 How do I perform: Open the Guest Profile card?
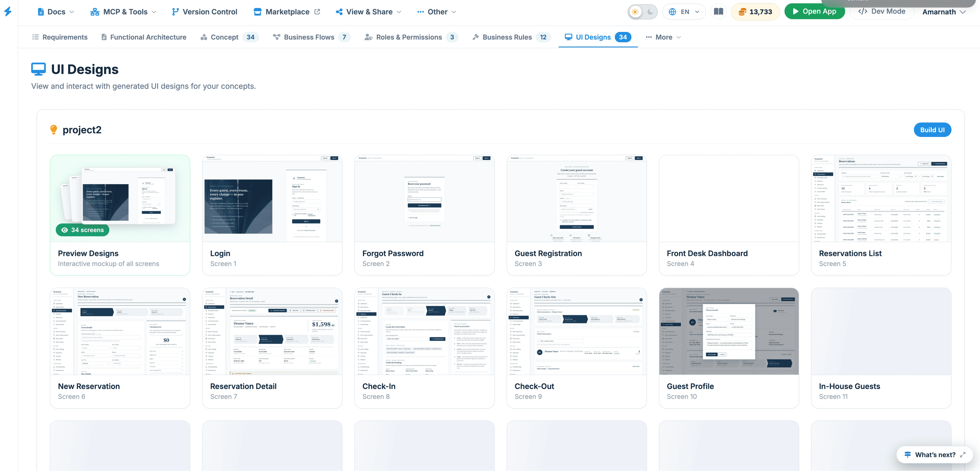pos(729,348)
